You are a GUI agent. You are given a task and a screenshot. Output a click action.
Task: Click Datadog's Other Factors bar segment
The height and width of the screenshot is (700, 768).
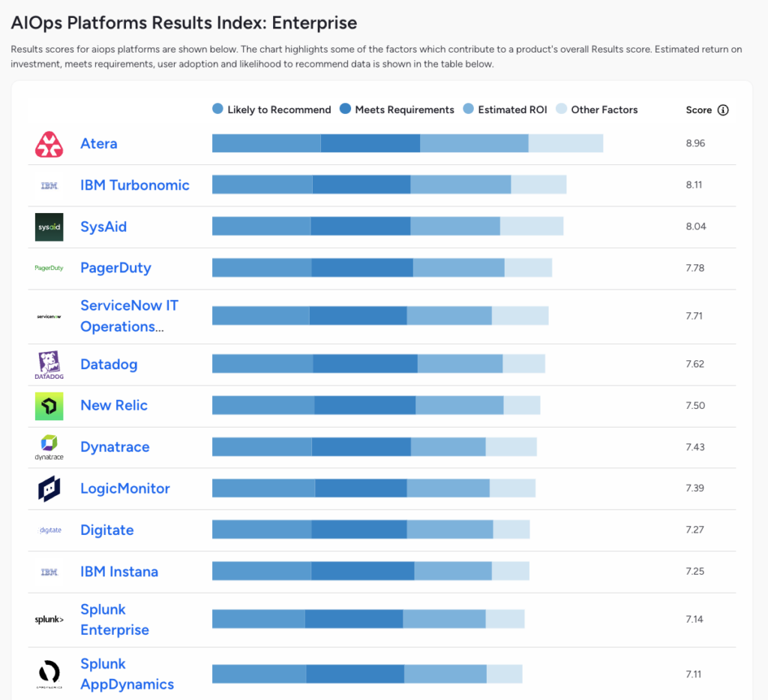pyautogui.click(x=523, y=364)
